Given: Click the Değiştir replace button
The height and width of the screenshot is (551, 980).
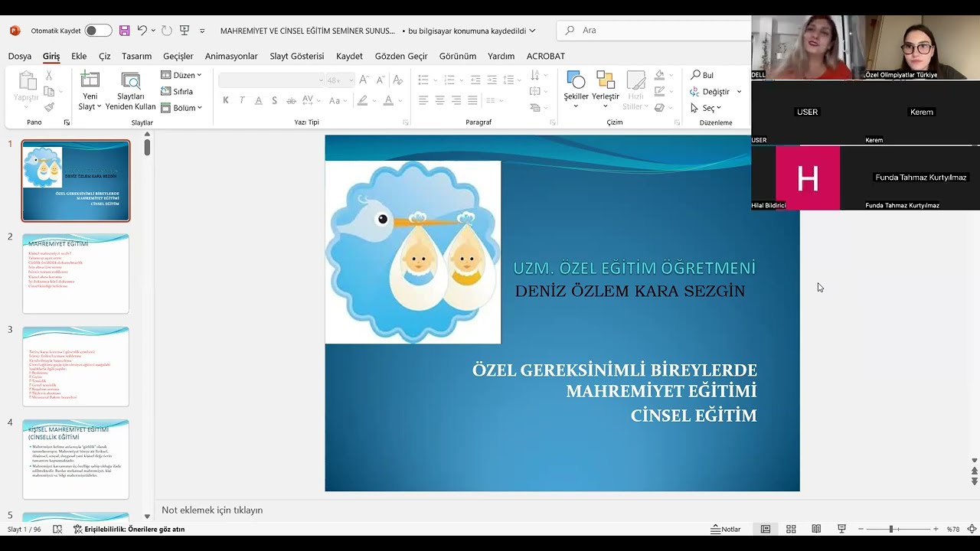Looking at the screenshot, I should point(710,92).
